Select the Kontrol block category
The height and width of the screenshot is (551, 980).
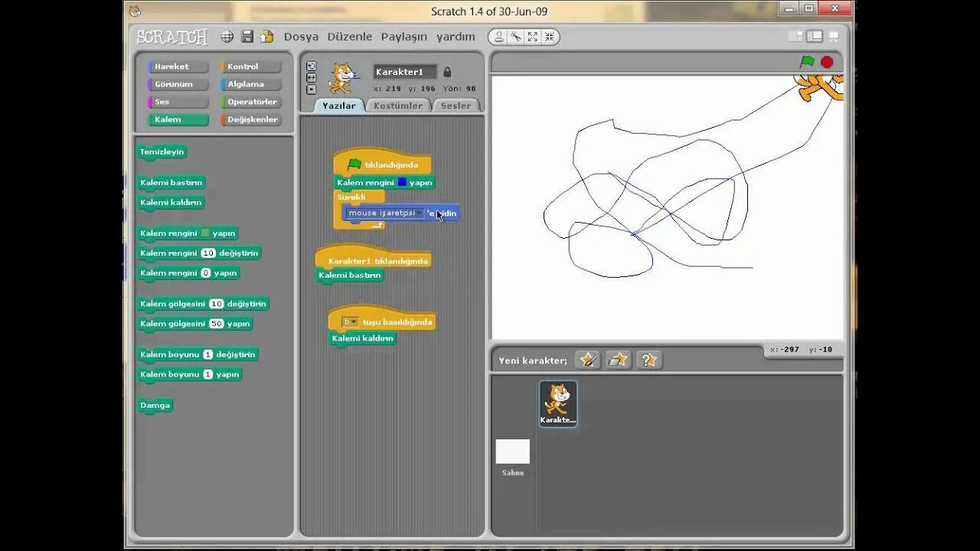(251, 67)
